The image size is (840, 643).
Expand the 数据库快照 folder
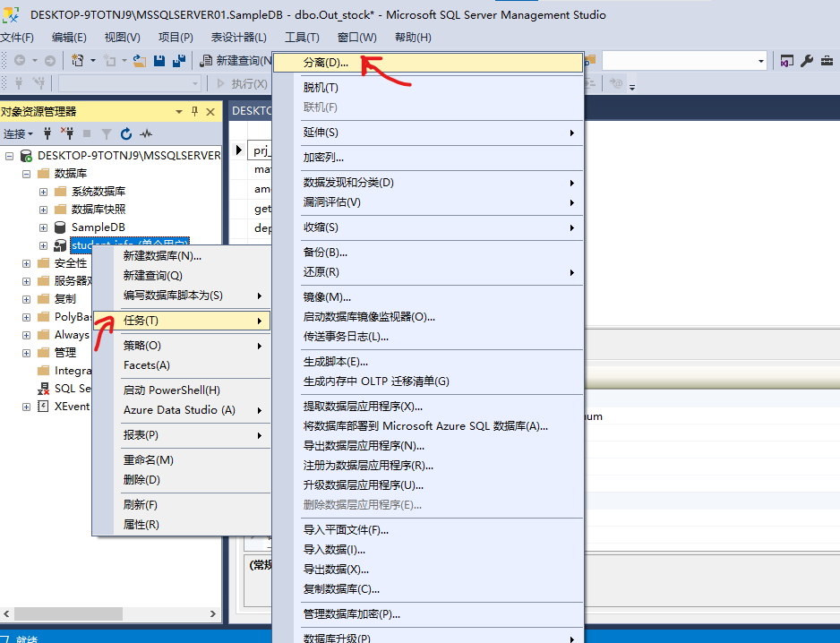click(43, 210)
